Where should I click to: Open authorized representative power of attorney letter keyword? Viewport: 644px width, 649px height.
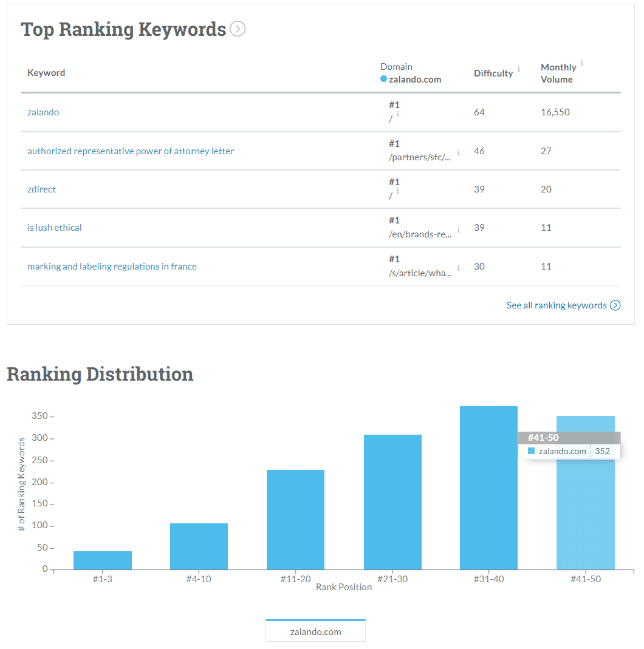coord(131,151)
